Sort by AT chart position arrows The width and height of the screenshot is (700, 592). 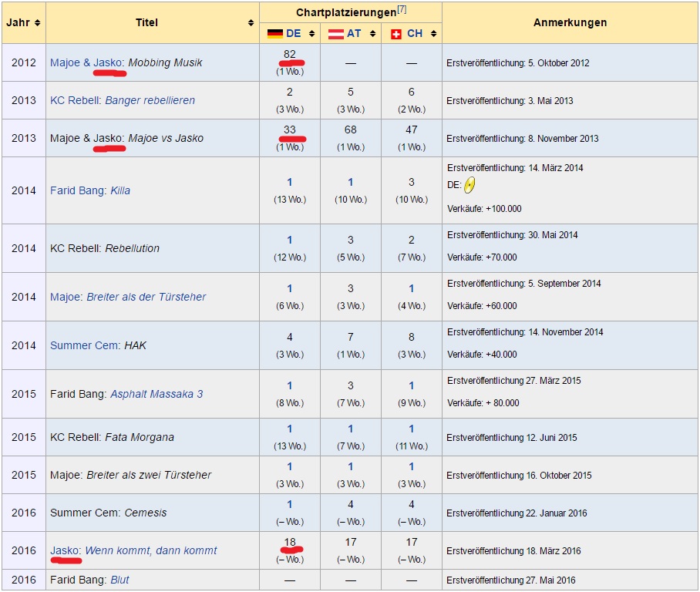[373, 33]
